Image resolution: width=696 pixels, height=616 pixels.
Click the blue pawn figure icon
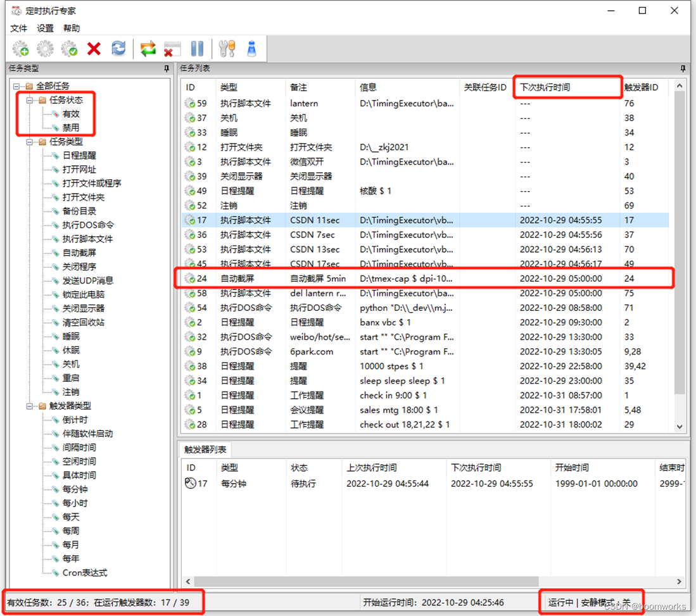pyautogui.click(x=251, y=49)
